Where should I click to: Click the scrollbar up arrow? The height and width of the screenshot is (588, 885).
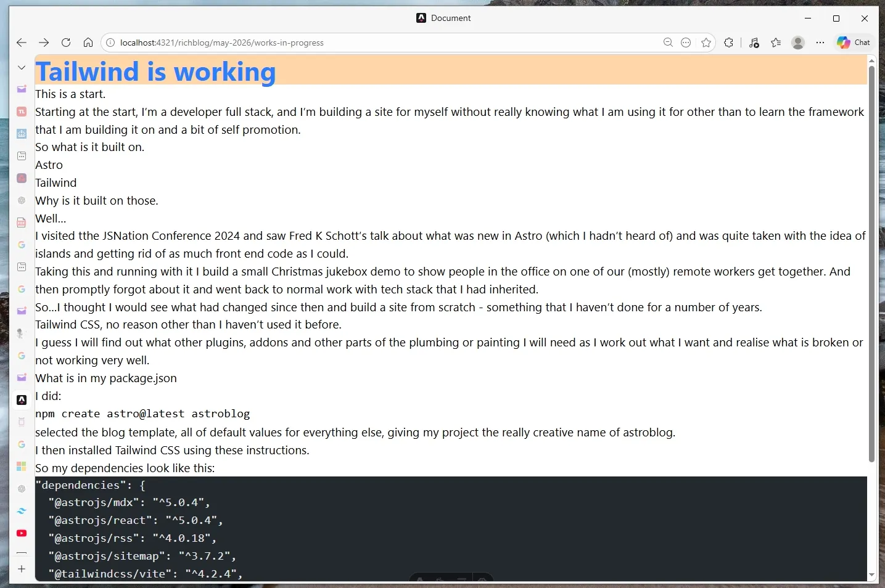(871, 60)
